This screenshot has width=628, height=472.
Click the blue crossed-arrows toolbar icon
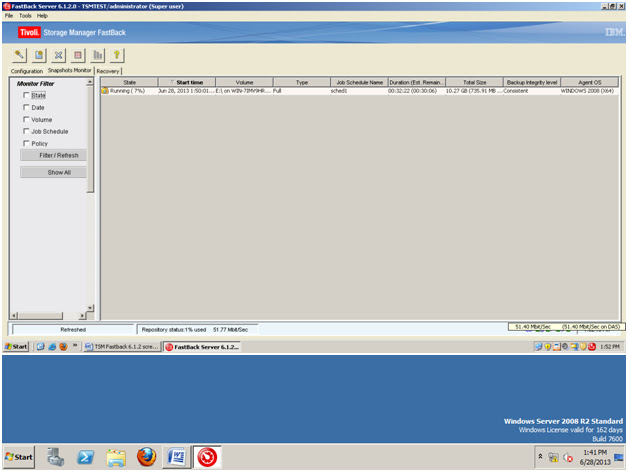pyautogui.click(x=58, y=55)
